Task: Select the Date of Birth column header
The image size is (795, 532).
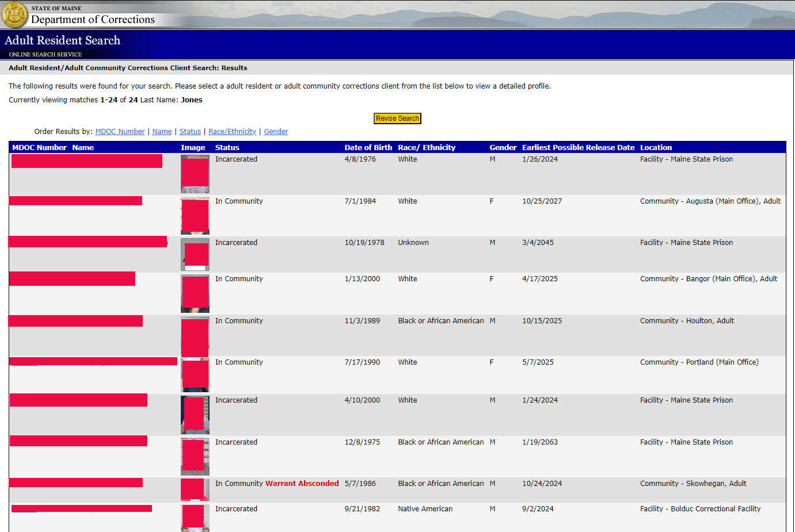Action: click(x=368, y=147)
